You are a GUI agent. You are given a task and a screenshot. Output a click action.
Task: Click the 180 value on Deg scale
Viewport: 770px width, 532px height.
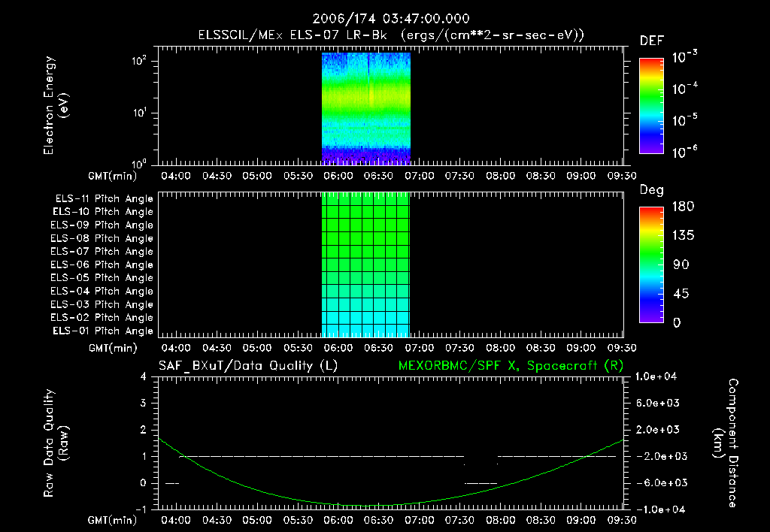coord(683,206)
